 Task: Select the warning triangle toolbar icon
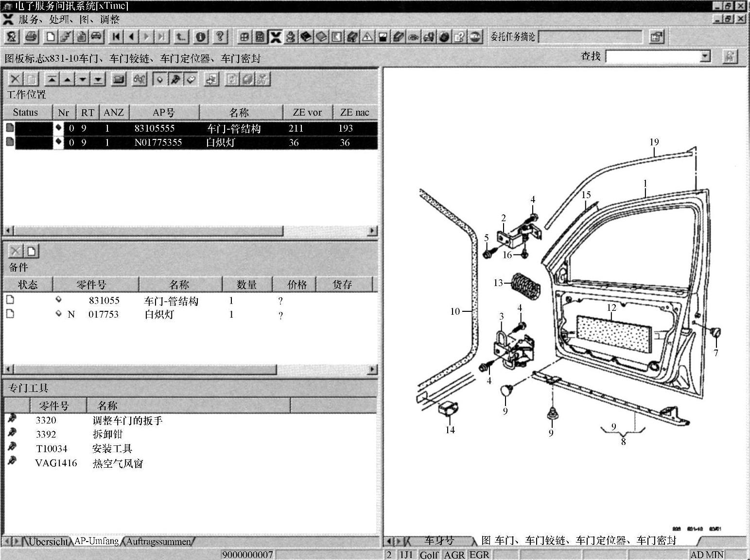367,37
